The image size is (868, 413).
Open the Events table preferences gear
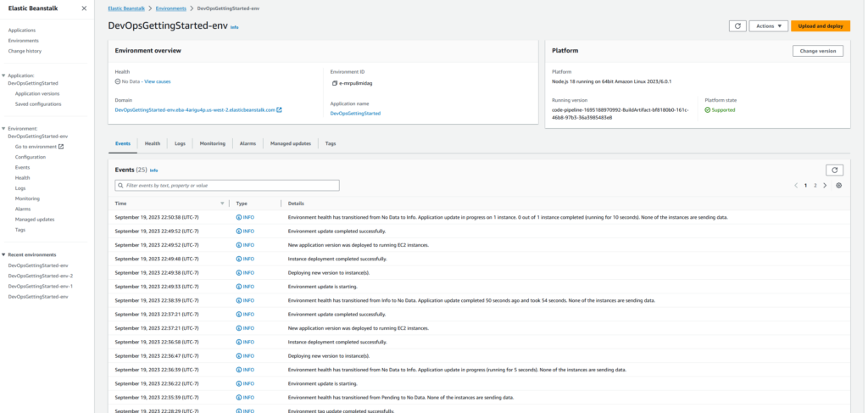838,185
